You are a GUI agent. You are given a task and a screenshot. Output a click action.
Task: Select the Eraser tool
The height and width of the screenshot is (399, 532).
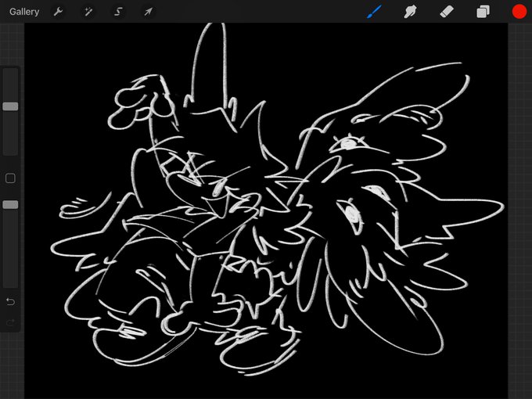pos(447,12)
